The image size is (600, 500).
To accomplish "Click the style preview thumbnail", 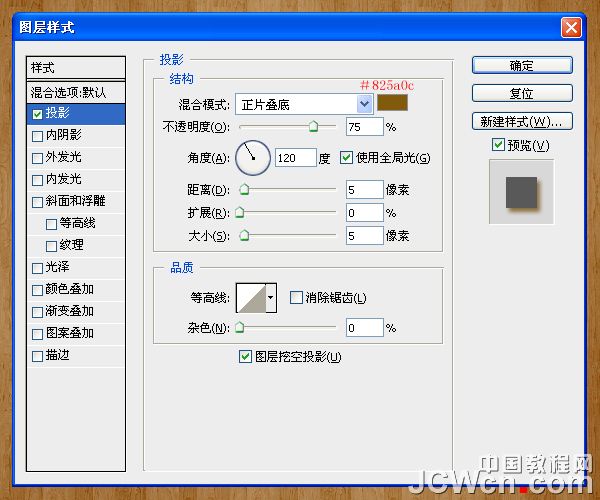I will [522, 192].
